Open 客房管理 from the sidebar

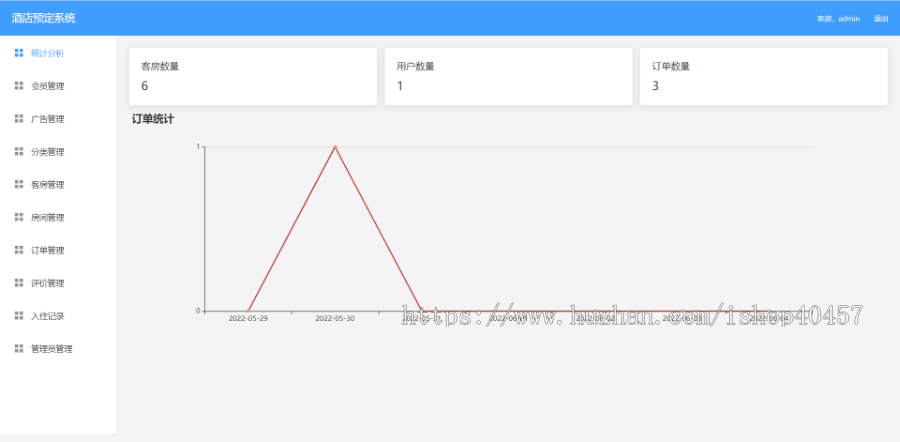coord(58,184)
